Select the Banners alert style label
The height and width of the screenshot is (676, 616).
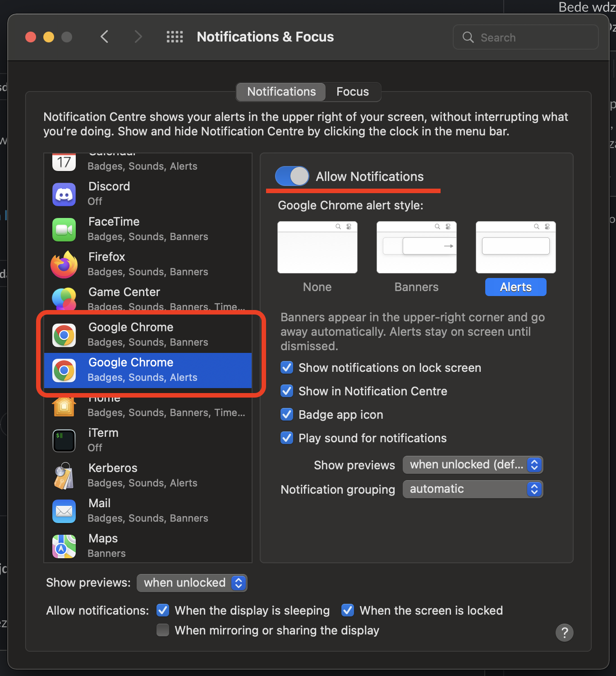[416, 287]
